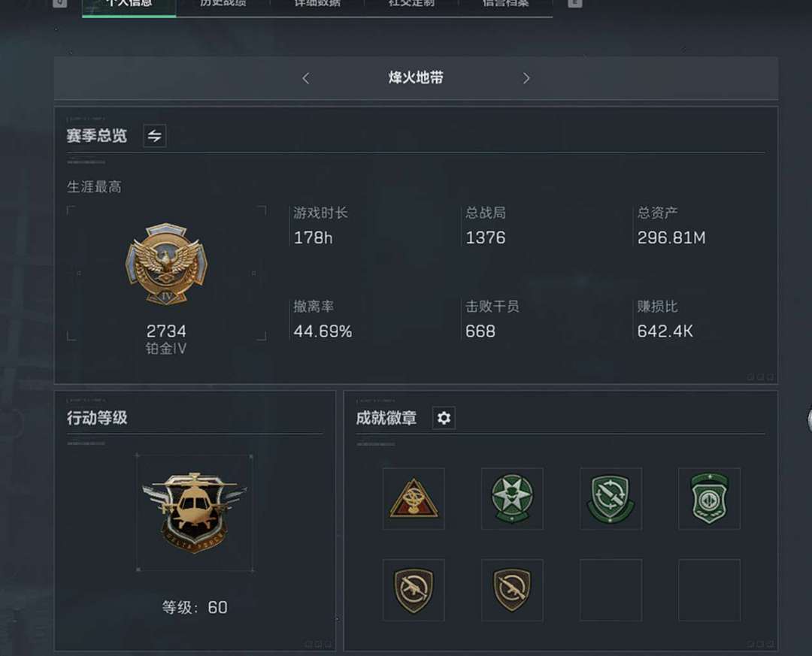The width and height of the screenshot is (812, 656).
Task: Click the red triangle achievement badge
Action: (414, 499)
